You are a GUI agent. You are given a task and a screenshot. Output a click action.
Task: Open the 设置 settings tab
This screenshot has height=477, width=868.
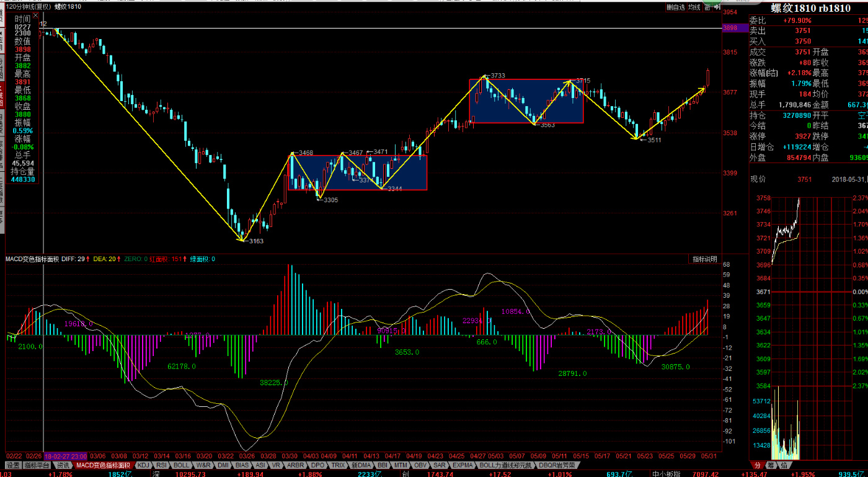click(x=13, y=465)
